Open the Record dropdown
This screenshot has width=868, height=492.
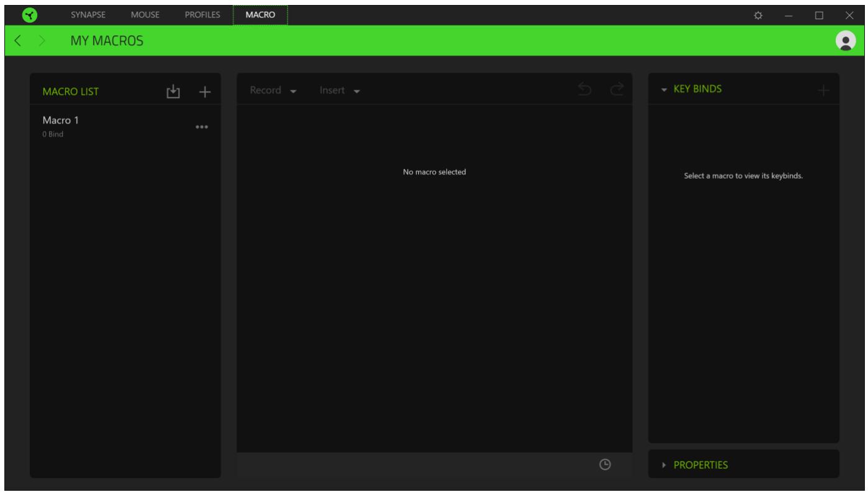click(x=273, y=91)
